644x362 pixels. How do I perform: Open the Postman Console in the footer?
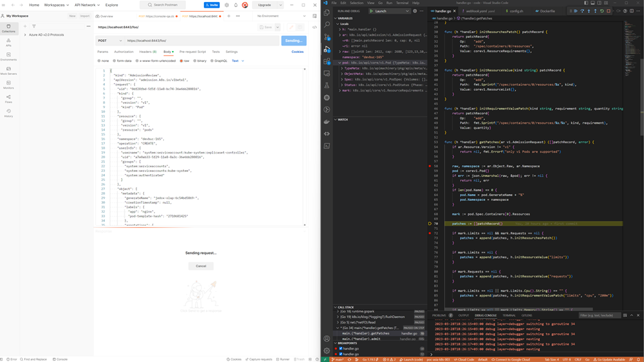point(60,359)
